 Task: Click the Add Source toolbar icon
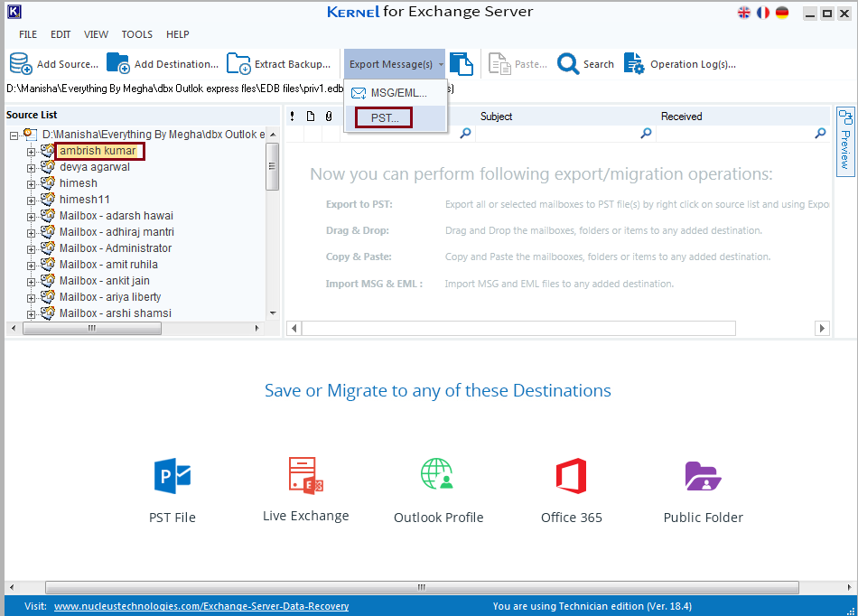(21, 64)
